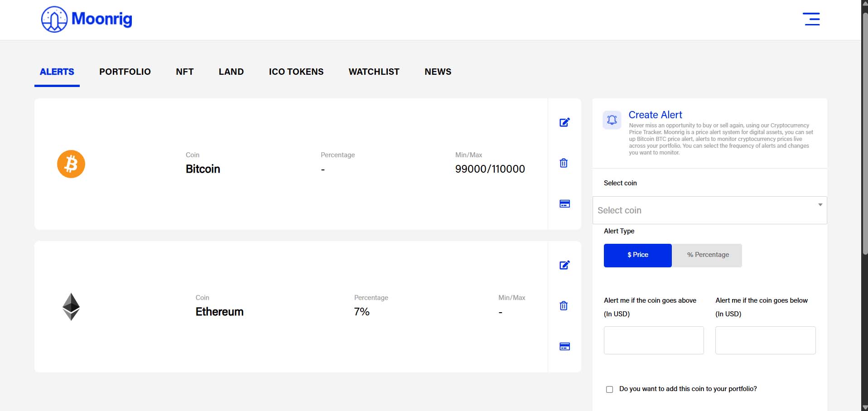Screen dimensions: 868x411
Task: Click the Create Alert heading
Action: click(x=655, y=115)
